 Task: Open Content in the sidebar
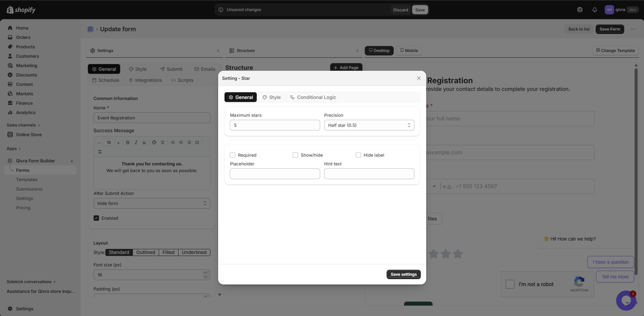(x=24, y=84)
